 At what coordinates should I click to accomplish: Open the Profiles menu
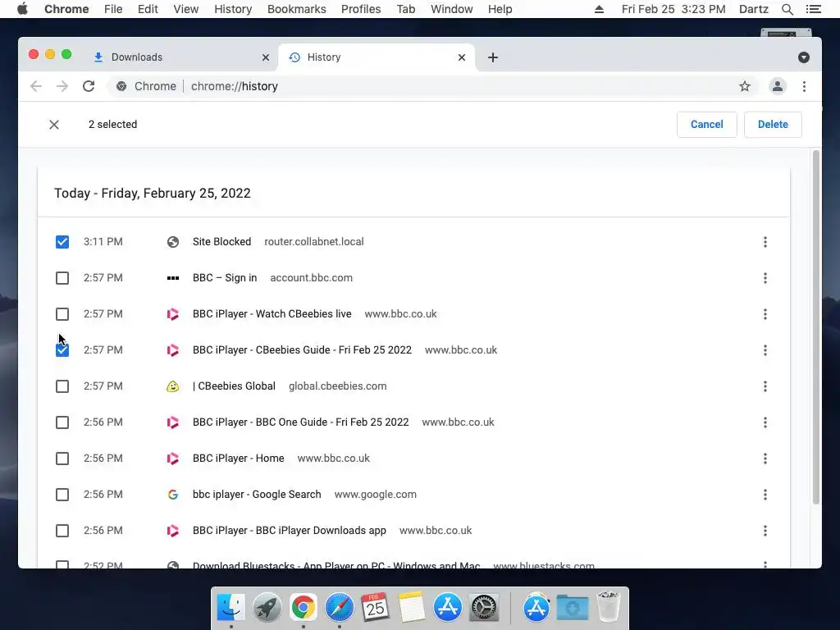pos(361,9)
